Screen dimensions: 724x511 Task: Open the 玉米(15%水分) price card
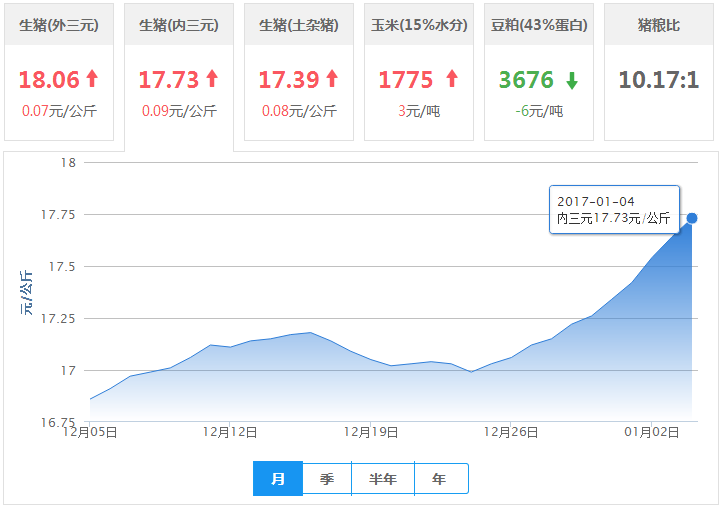419,72
